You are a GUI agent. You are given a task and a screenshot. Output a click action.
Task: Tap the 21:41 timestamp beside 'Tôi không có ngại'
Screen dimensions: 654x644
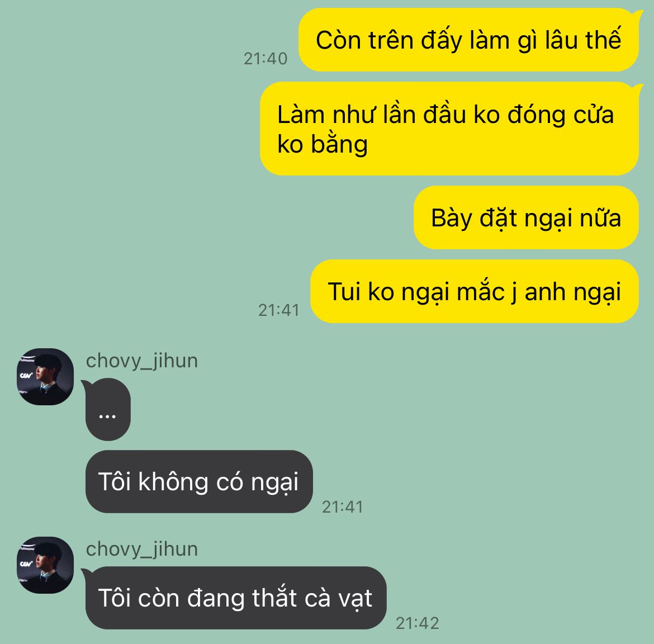pyautogui.click(x=343, y=507)
